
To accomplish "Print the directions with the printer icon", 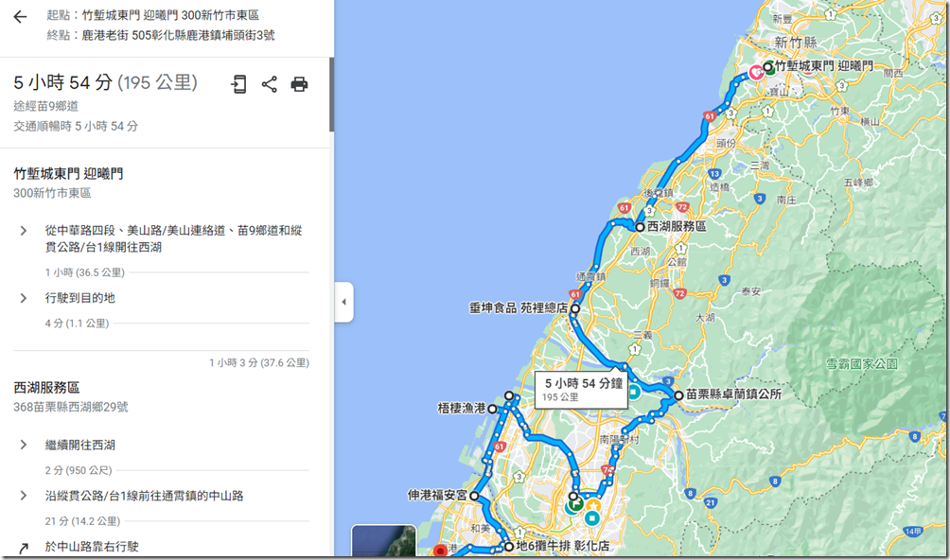I will pos(299,84).
